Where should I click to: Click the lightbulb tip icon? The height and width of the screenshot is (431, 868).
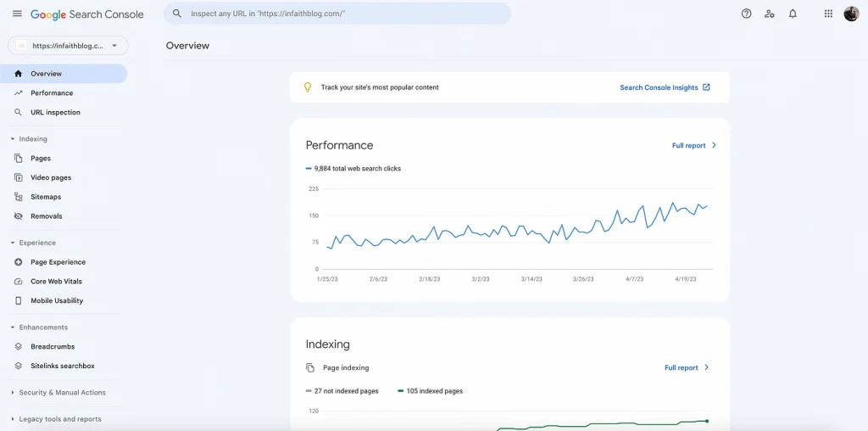click(308, 87)
